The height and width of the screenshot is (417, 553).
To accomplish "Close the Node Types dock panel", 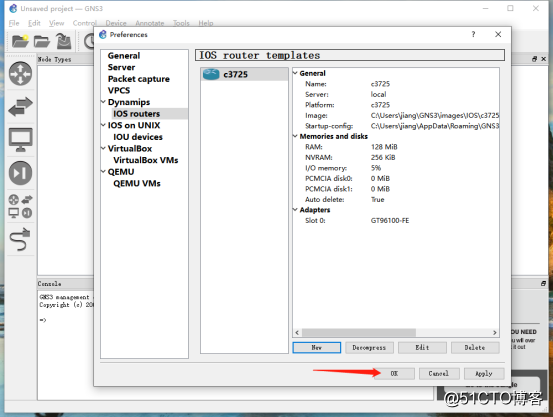I will [543, 59].
